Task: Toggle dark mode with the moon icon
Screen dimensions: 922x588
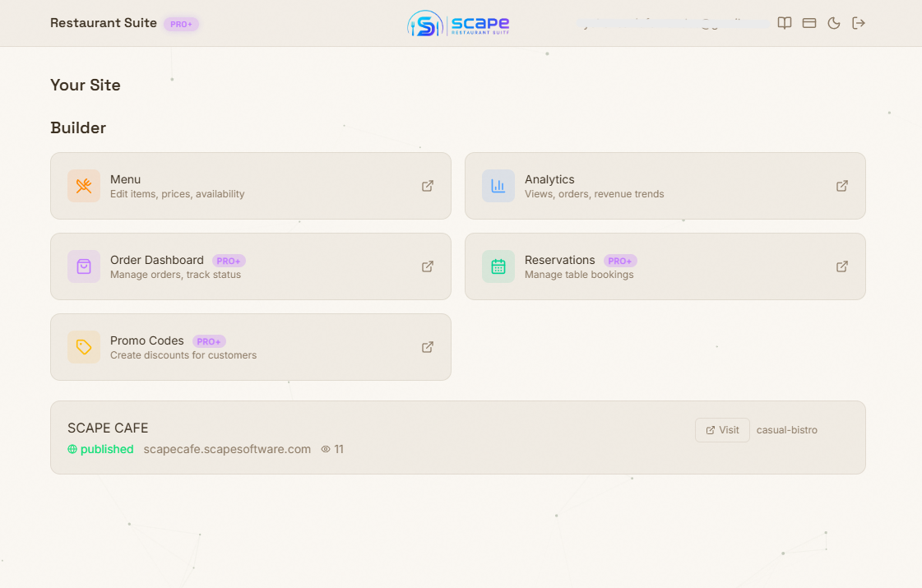Action: (x=834, y=23)
